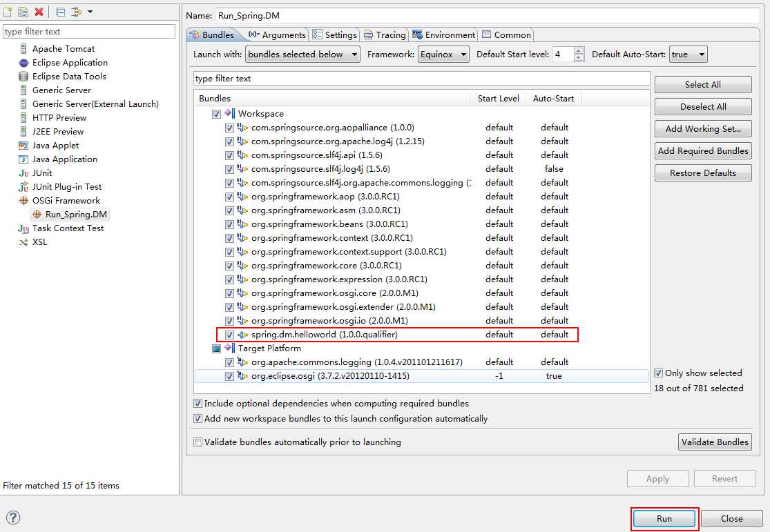Click the Validate Bundles button

[x=715, y=442]
